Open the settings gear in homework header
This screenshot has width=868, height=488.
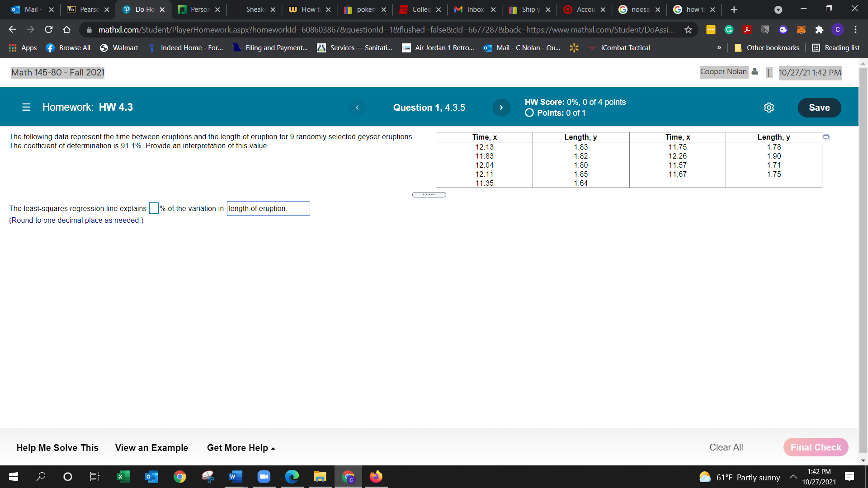(769, 108)
